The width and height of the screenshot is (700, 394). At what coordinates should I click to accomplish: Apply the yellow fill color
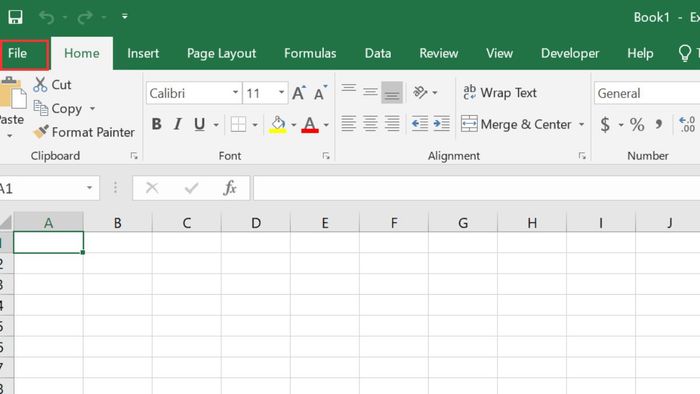click(278, 124)
